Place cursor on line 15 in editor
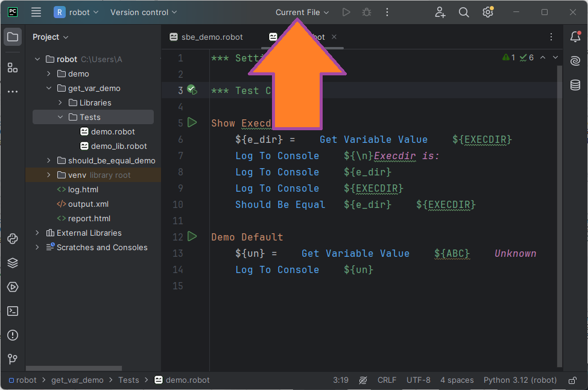The image size is (588, 390). click(x=382, y=286)
